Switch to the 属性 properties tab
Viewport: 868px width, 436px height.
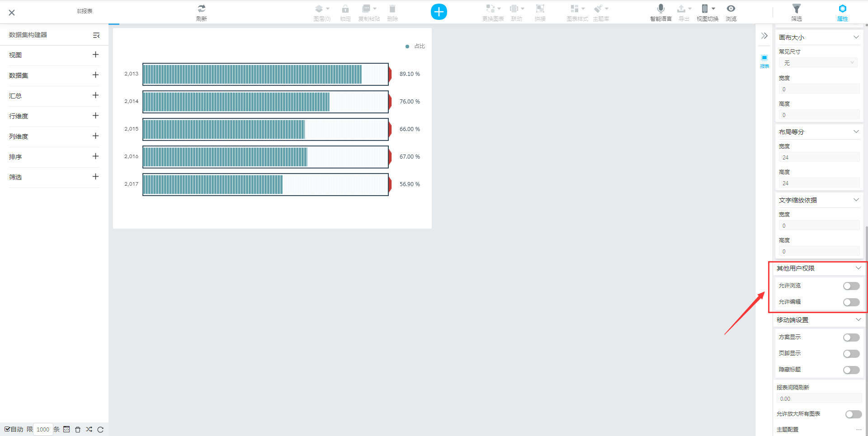pyautogui.click(x=843, y=12)
